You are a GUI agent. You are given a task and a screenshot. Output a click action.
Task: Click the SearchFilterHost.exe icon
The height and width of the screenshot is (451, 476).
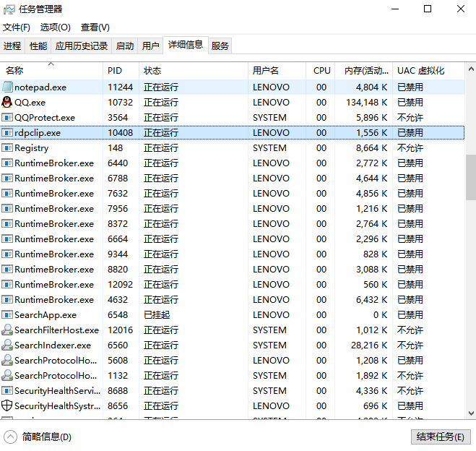(x=7, y=330)
